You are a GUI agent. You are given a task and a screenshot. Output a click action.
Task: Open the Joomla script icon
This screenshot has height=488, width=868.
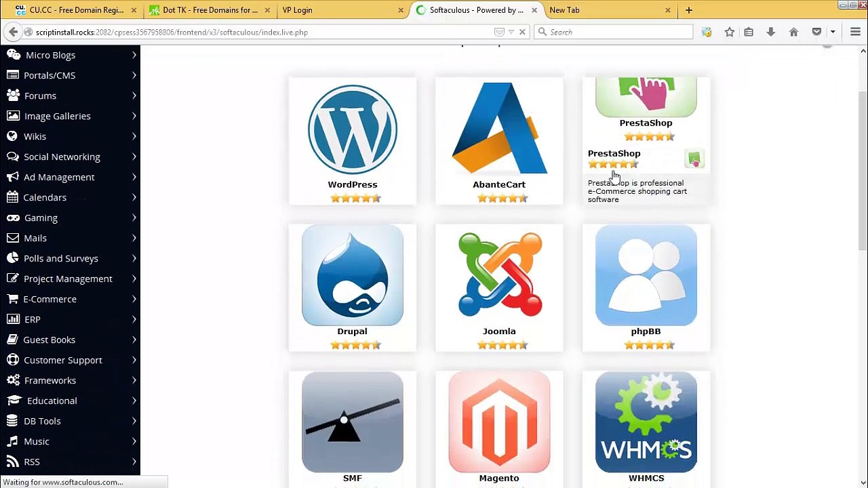point(499,276)
